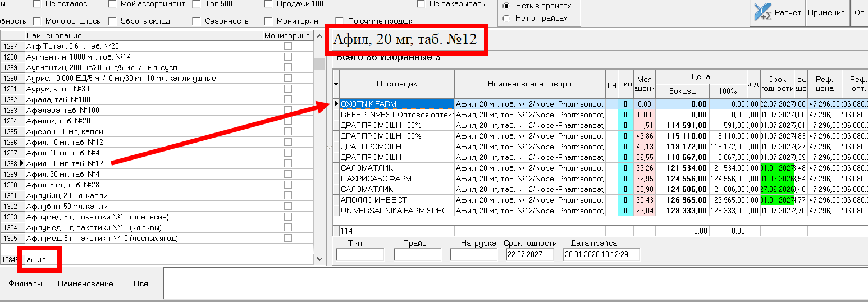The height and width of the screenshot is (302, 868).
Task: Select the Аферон, 30 мл, капли row
Action: (144, 131)
